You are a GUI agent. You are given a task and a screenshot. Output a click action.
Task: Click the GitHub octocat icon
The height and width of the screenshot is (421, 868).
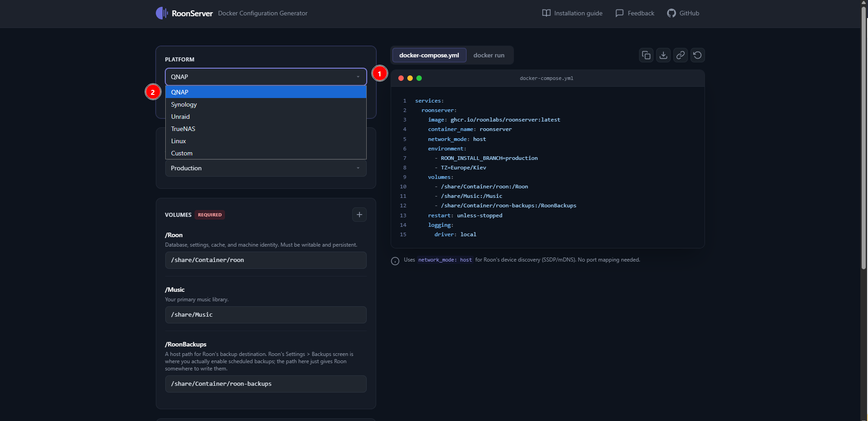[x=672, y=13]
